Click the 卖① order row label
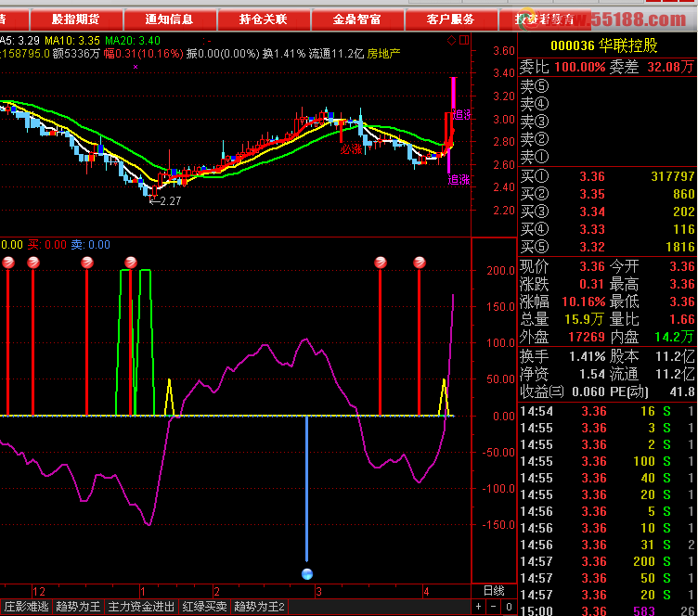698x616 pixels. tap(535, 157)
